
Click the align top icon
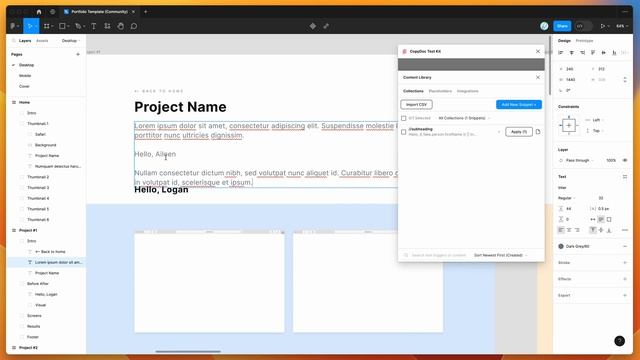click(593, 53)
